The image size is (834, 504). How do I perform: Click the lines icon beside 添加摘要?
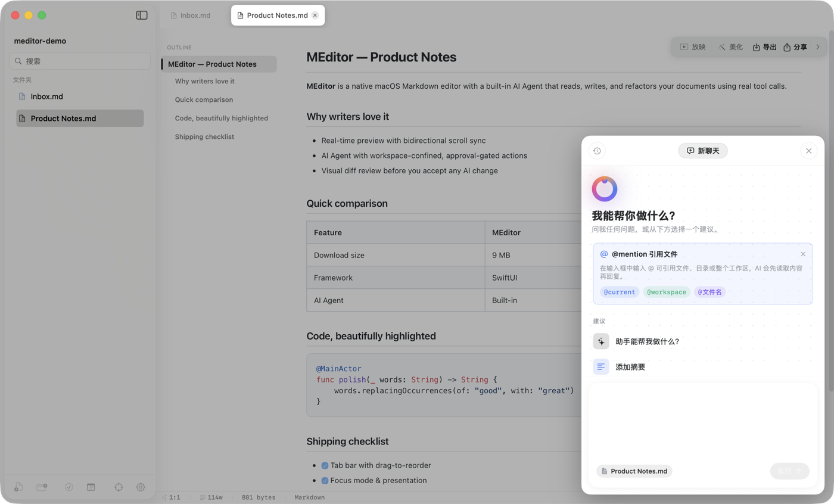[x=601, y=366]
